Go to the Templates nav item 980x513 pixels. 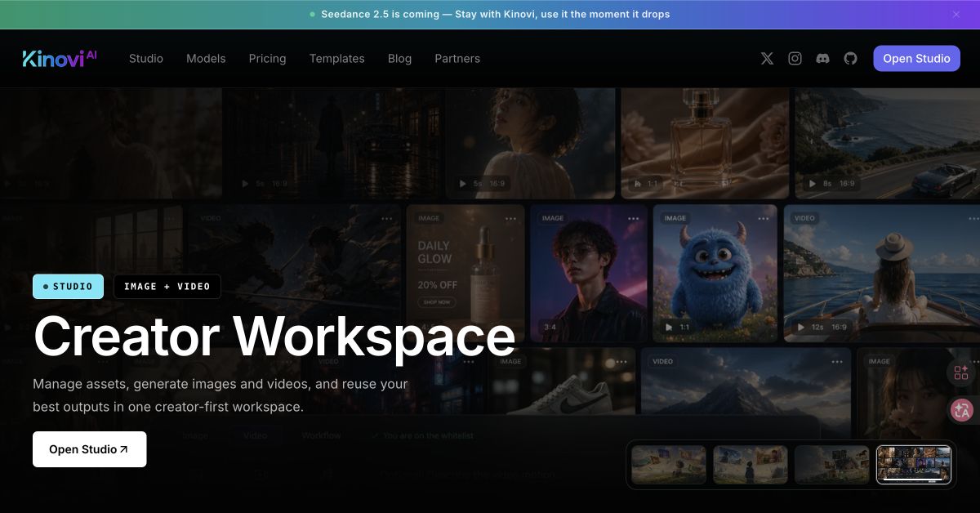[336, 59]
